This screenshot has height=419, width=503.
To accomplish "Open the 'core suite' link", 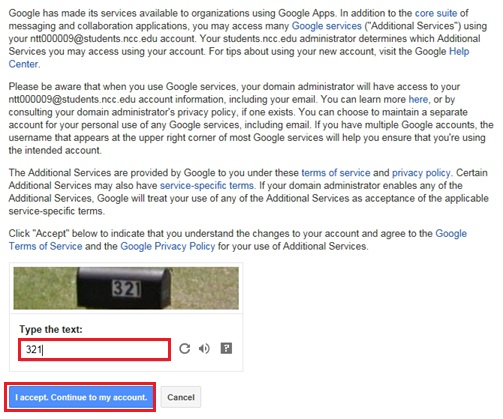I will point(436,13).
